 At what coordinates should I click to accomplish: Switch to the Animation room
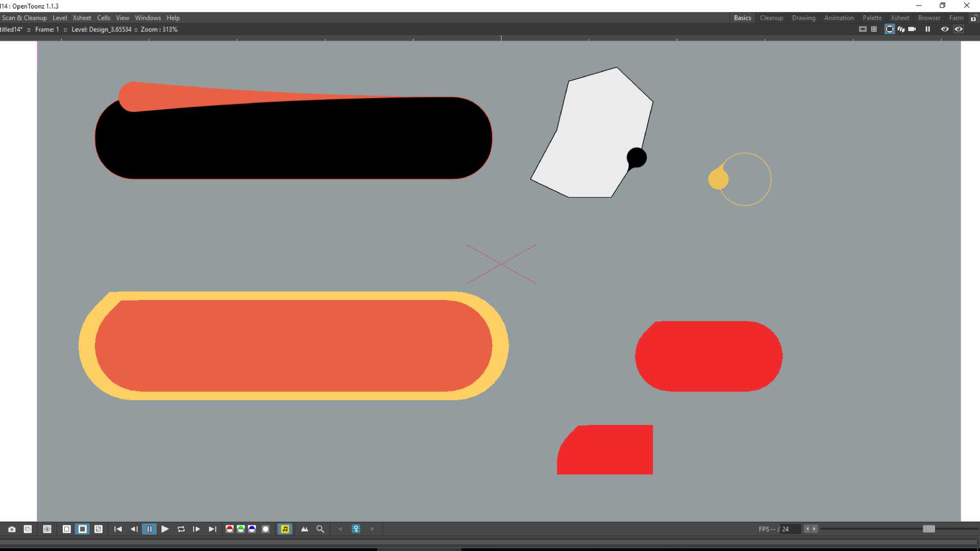coord(839,17)
